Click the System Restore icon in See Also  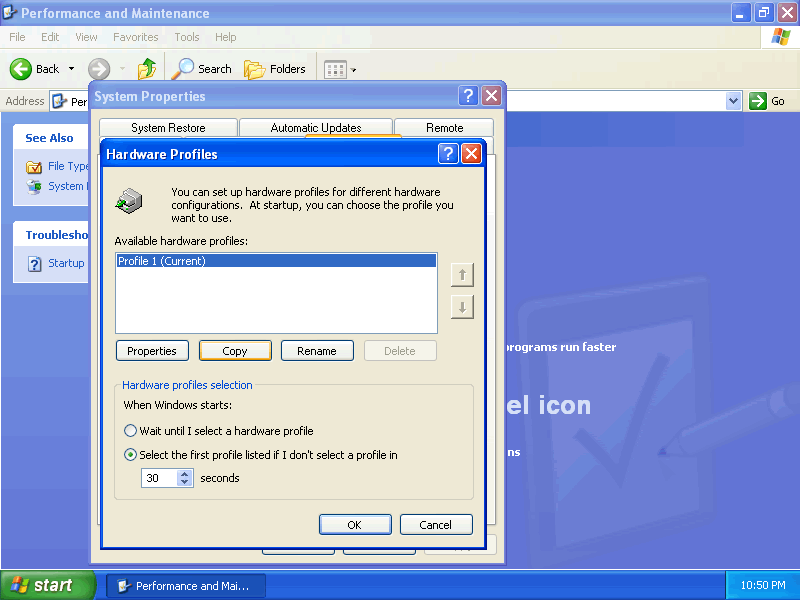pos(34,187)
